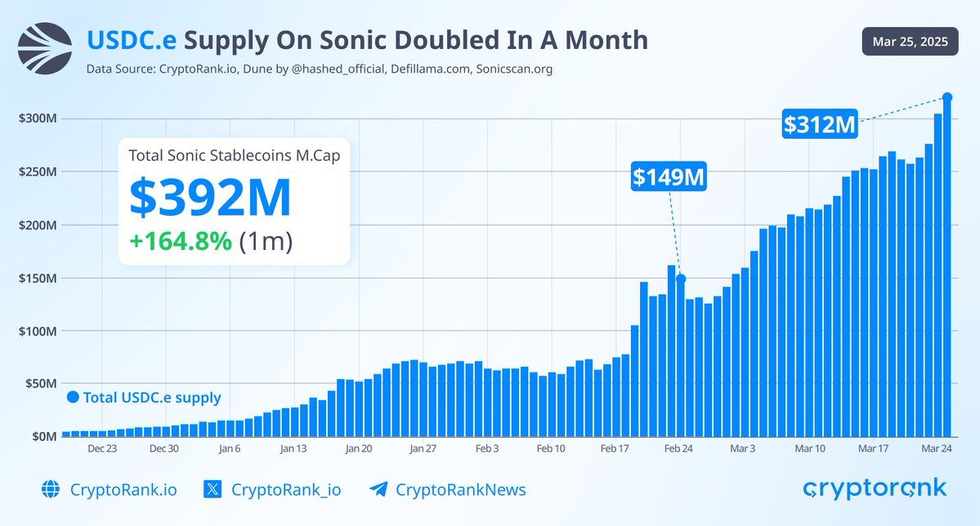
Task: Click the cryptorank brand logo
Action: pyautogui.click(x=875, y=488)
